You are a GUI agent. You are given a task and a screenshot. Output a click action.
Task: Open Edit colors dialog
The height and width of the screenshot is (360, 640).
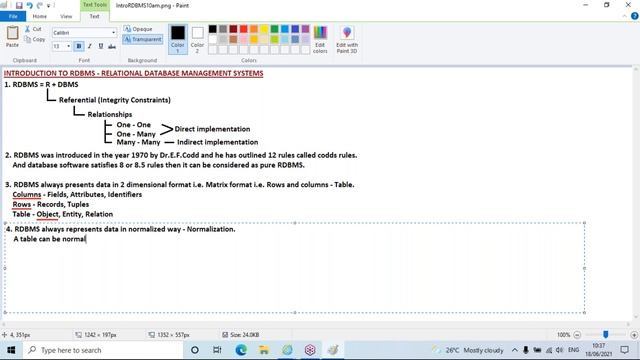tap(320, 40)
